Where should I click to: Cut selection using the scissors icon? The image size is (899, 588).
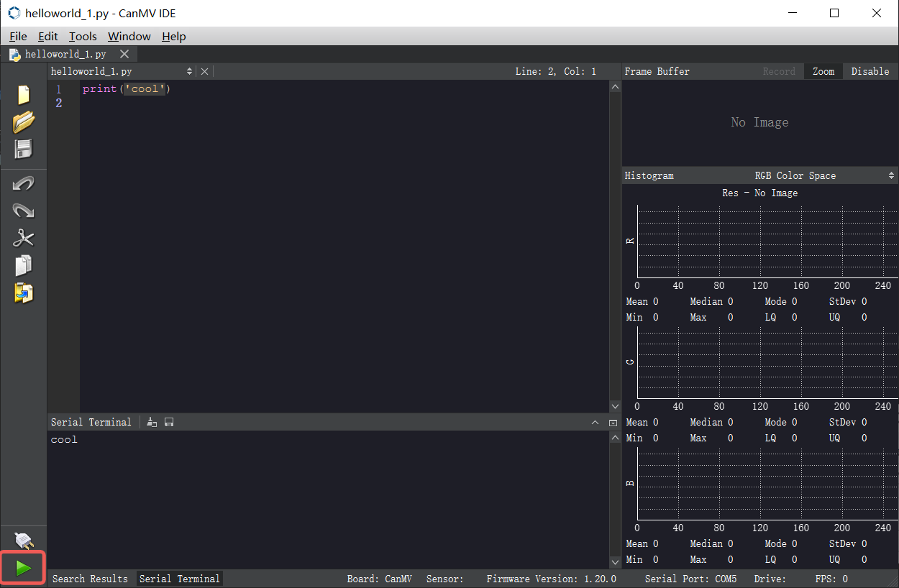24,238
